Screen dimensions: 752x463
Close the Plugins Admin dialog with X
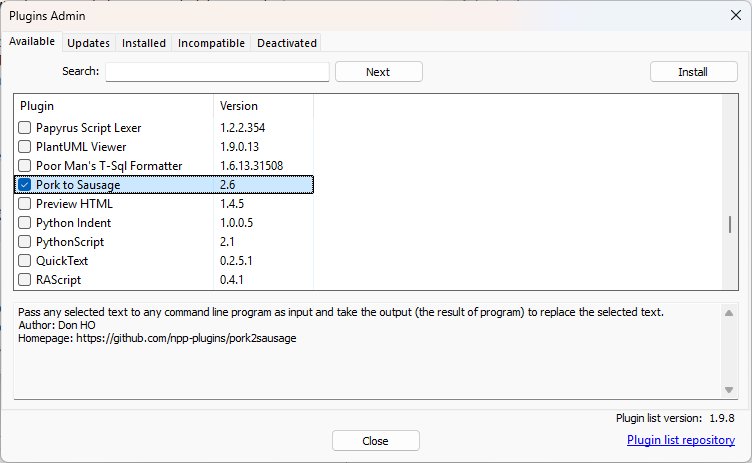click(x=736, y=15)
